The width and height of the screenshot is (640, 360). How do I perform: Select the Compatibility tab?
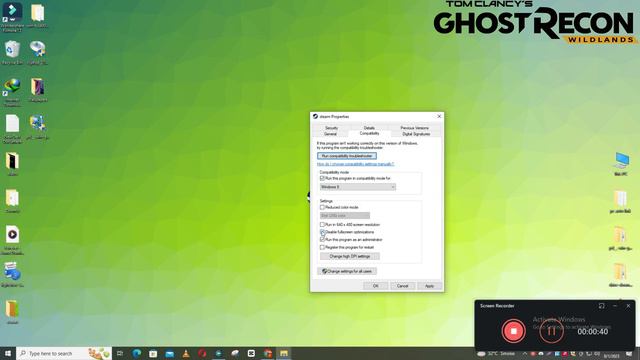(x=369, y=133)
